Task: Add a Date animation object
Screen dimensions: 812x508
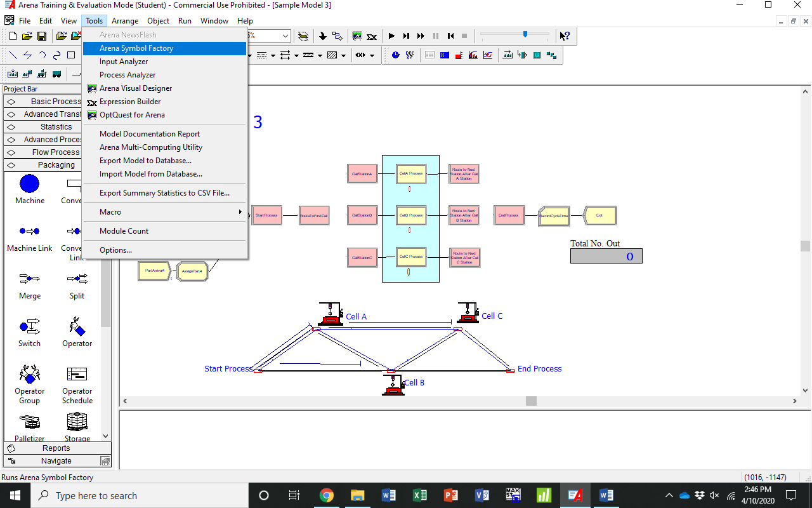Action: 410,55
